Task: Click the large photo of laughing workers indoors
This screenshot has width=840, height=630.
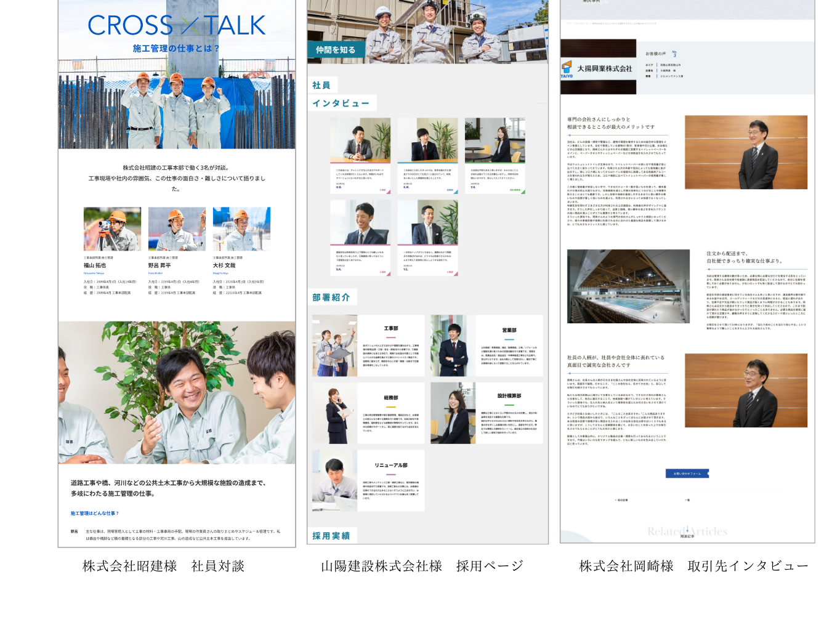Action: pyautogui.click(x=177, y=392)
